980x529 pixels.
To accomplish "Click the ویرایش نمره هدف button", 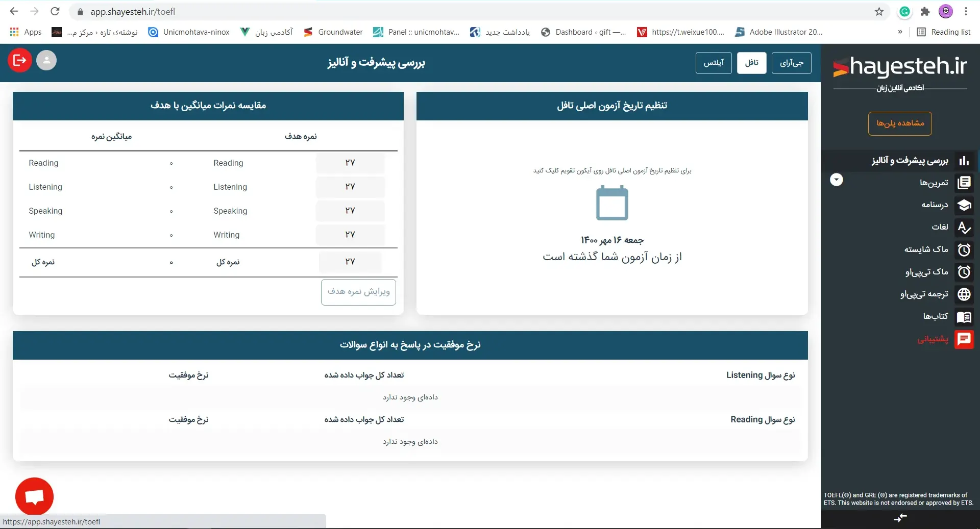I will (358, 292).
